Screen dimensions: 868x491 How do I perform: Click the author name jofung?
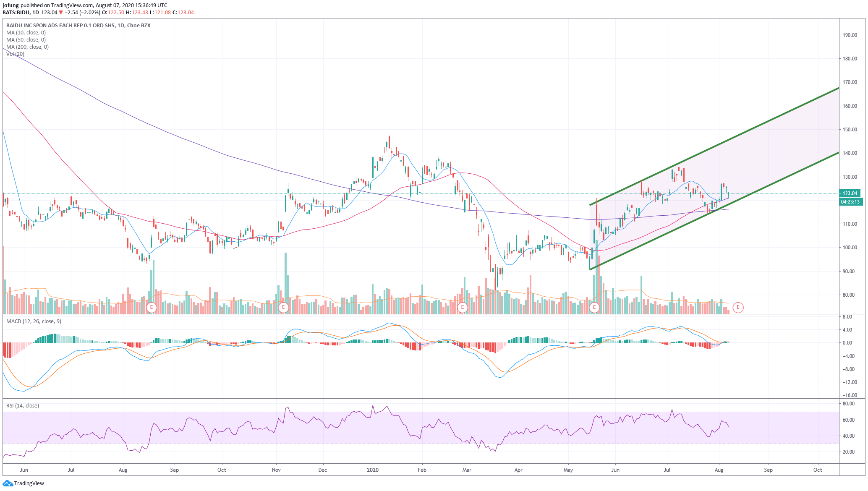pyautogui.click(x=11, y=5)
